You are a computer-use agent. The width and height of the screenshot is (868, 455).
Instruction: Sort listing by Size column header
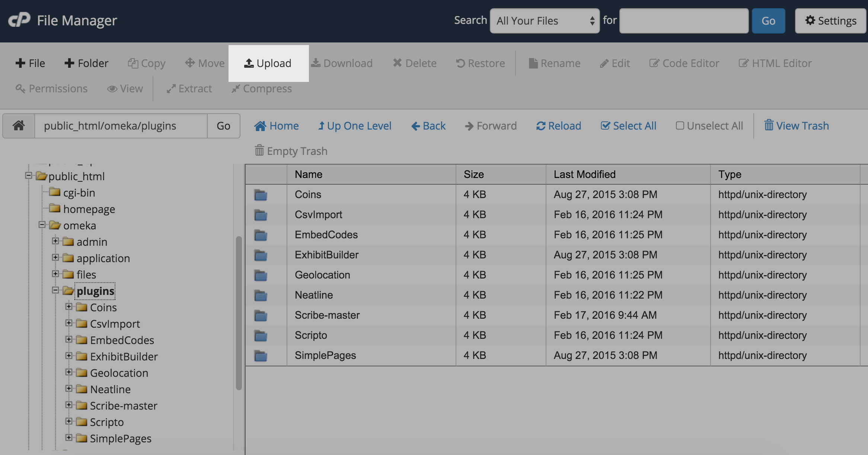501,174
